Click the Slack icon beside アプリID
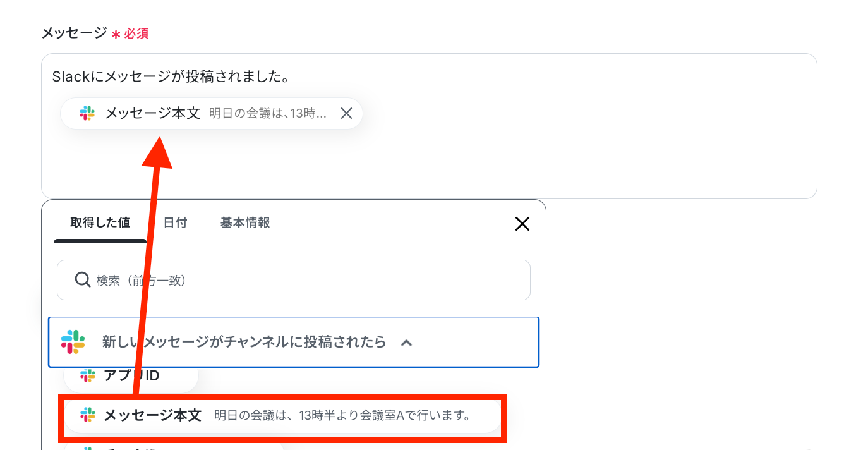The image size is (868, 450). pyautogui.click(x=88, y=376)
